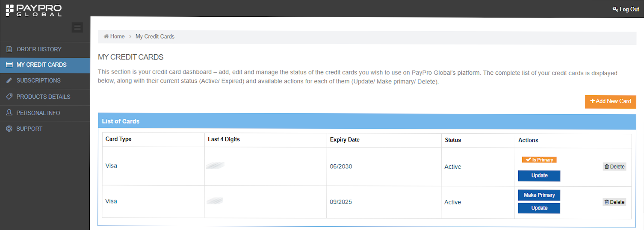The height and width of the screenshot is (230, 644).
Task: Click the PayPro Global logo
Action: click(x=34, y=10)
